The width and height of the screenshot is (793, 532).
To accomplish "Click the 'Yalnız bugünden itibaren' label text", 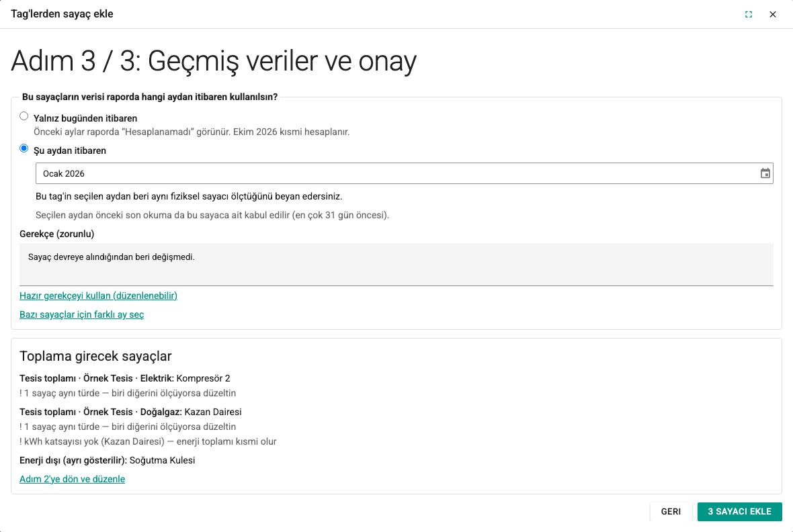I will tap(85, 118).
